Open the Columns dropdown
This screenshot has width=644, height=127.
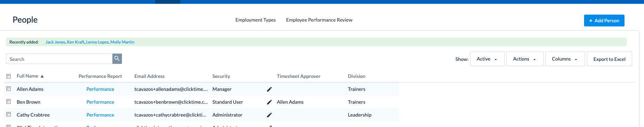point(565,59)
